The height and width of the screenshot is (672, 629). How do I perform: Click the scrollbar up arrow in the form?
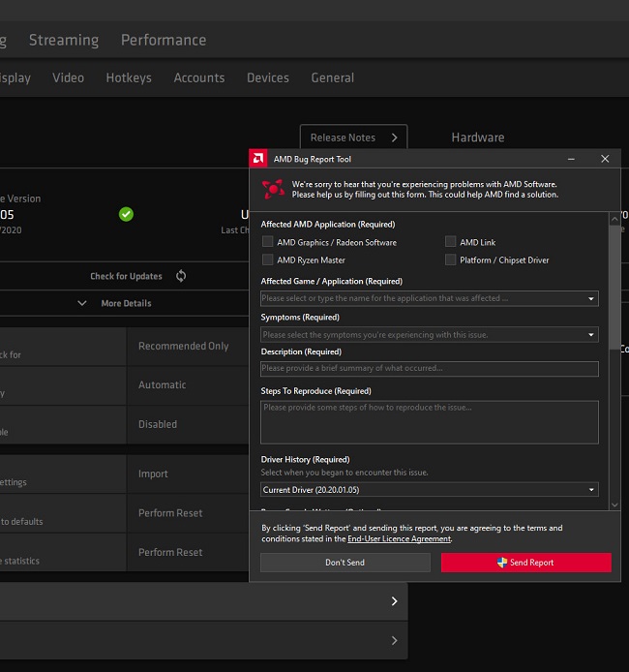[x=614, y=219]
